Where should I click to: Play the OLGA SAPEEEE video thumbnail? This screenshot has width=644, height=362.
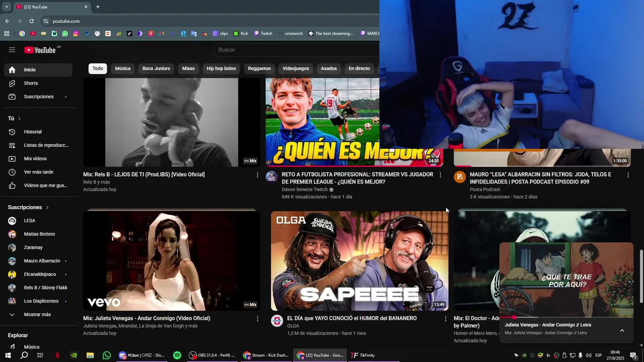[x=360, y=260]
